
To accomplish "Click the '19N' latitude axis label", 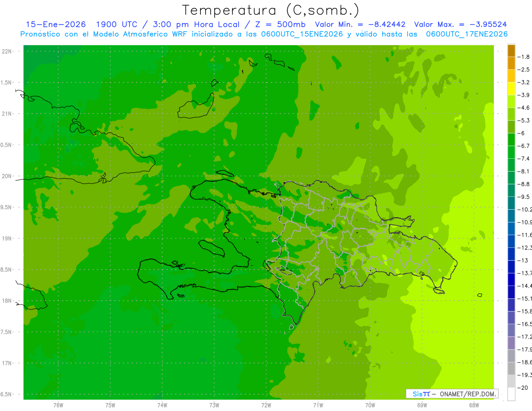I will (x=8, y=239).
